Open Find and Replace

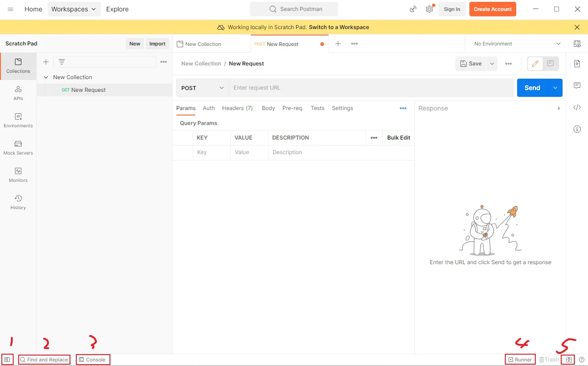point(44,360)
